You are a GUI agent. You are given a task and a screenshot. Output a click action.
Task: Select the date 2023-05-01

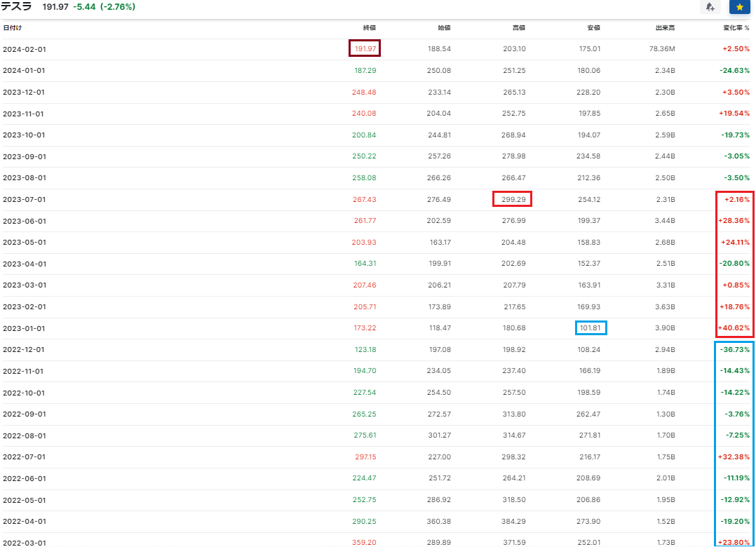coord(25,243)
